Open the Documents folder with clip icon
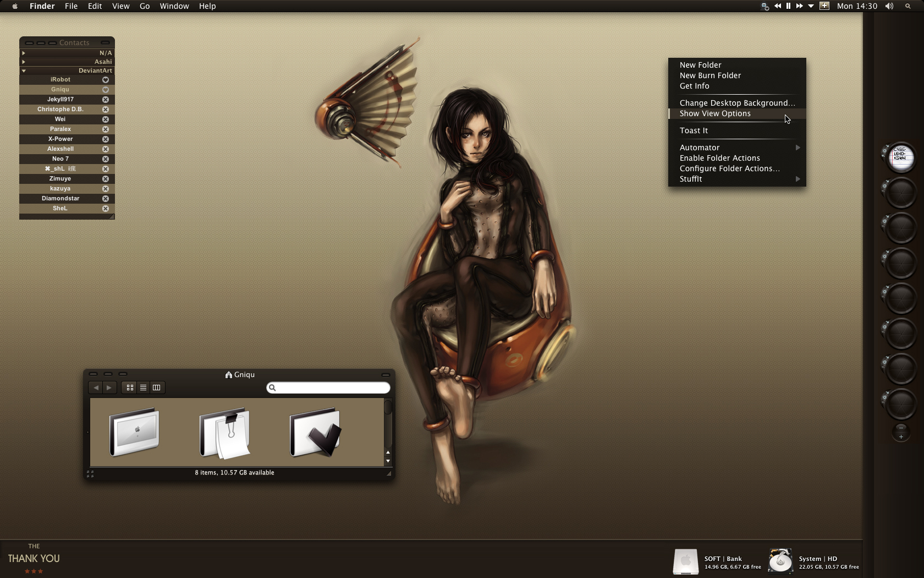 (x=224, y=433)
